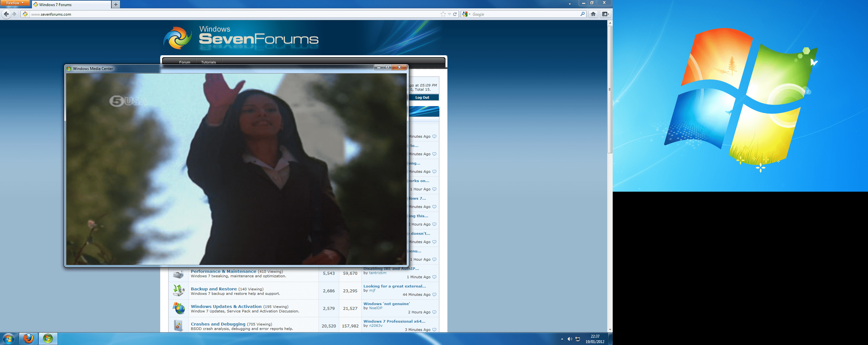Open the 'Looking for a great external...' thread

point(394,286)
